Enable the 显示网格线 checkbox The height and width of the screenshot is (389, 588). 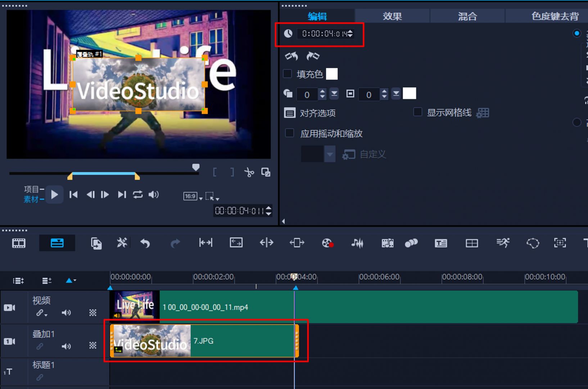coord(418,112)
